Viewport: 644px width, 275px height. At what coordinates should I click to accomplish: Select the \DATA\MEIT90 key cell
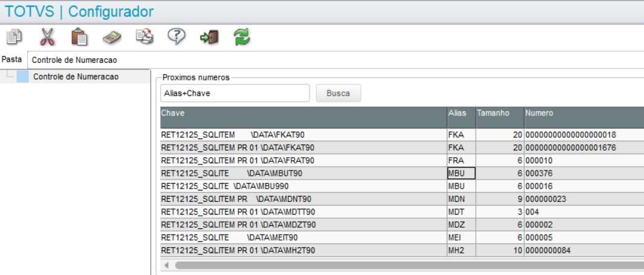coord(304,238)
